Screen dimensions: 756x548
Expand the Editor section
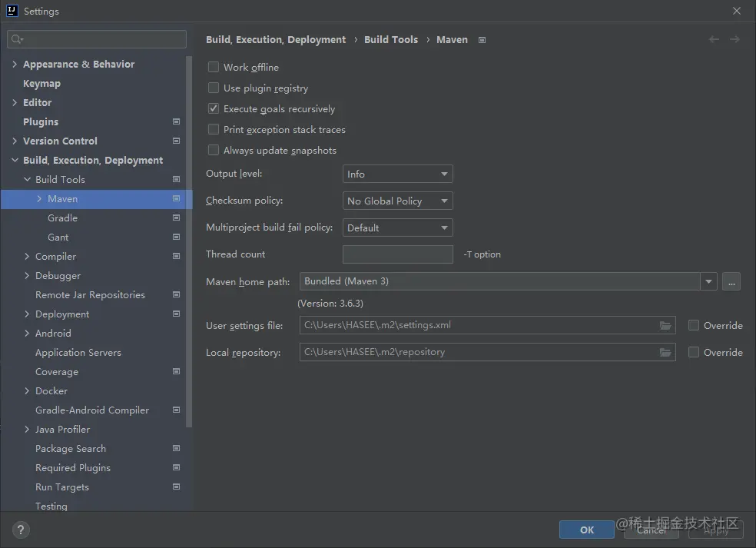pos(15,102)
